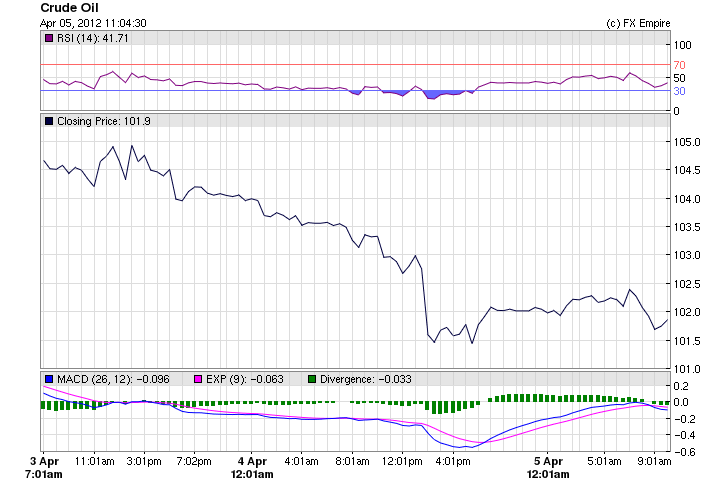Viewport: 710px width, 487px height.
Task: Click the blue RSI level '30' label
Action: point(679,91)
